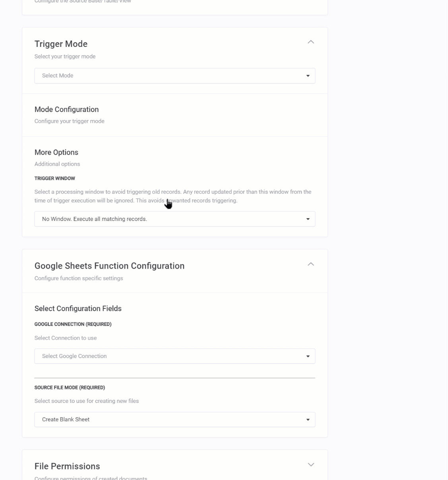Click the SOURCE FILE MODE (REQUIRED) label
This screenshot has width=448, height=480.
coord(70,387)
